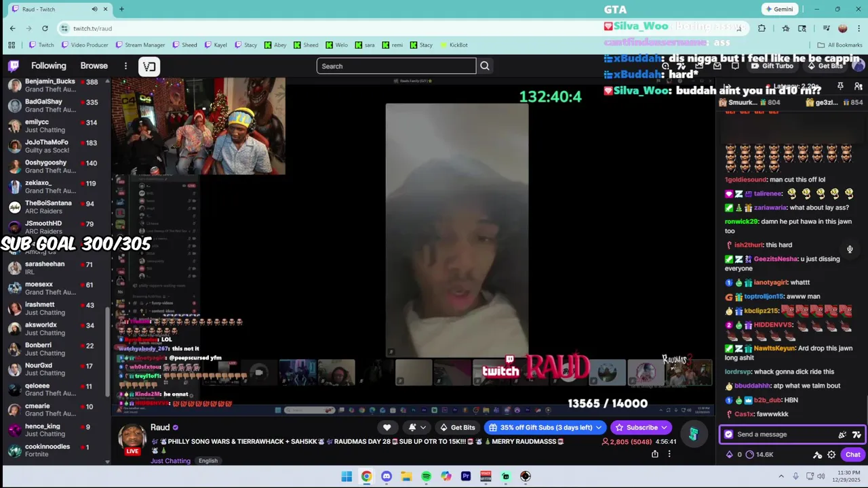Click channel points balance 14.6K
The image size is (868, 488).
tap(759, 455)
